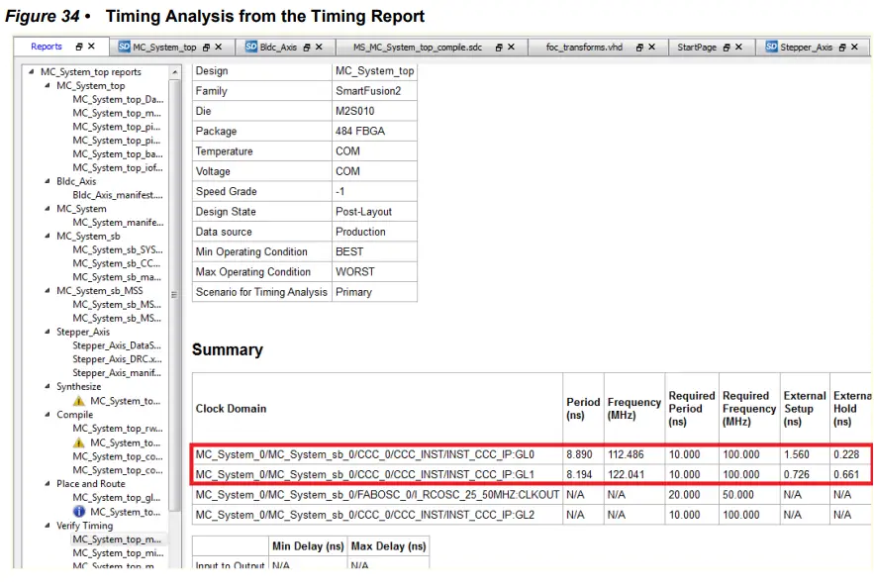Float the foc_transforms.vhd tab
This screenshot has height=588, width=874.
639,48
